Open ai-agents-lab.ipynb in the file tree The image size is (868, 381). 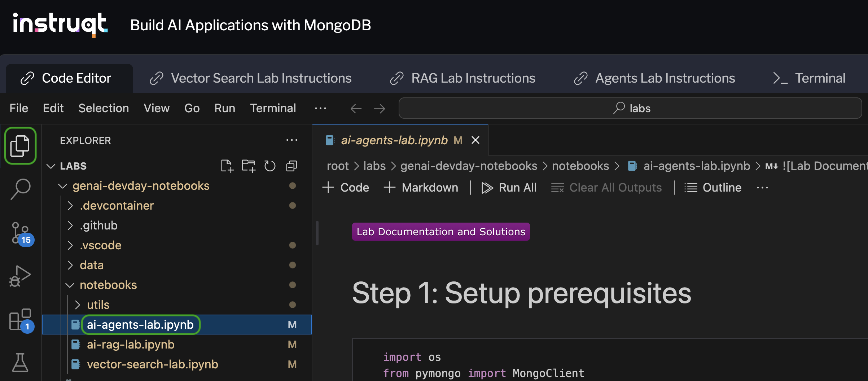click(177, 325)
